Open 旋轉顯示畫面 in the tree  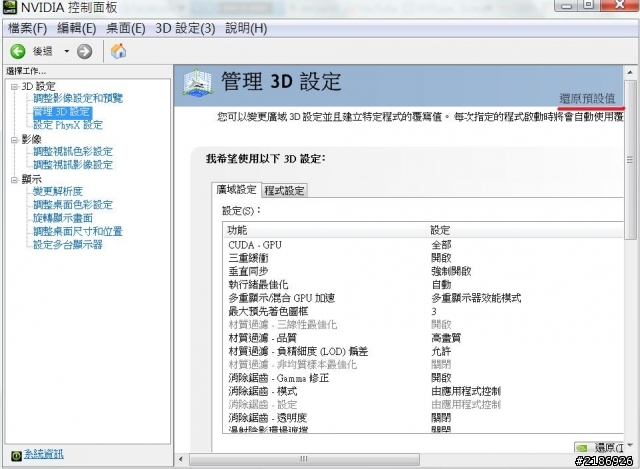(x=63, y=218)
